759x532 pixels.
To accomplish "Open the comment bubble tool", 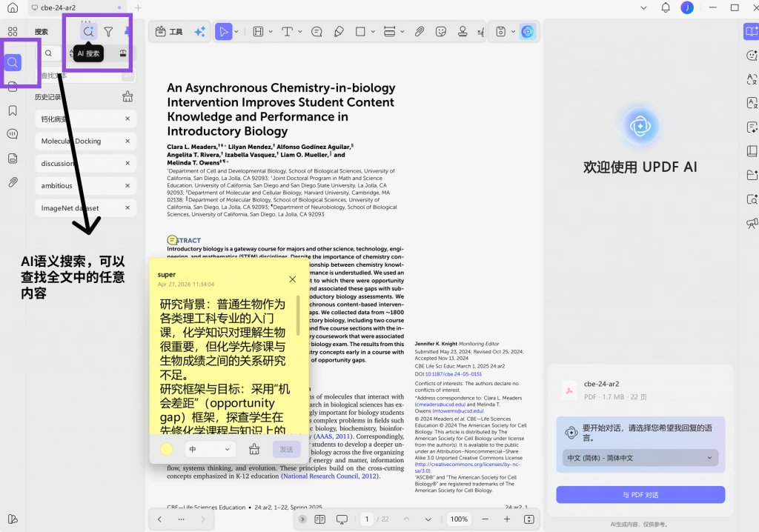I will [x=316, y=32].
